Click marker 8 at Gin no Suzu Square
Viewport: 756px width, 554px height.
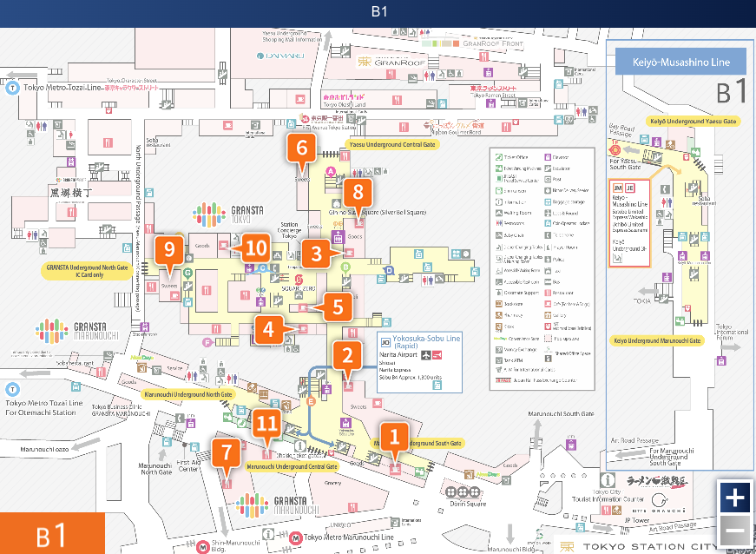point(357,193)
